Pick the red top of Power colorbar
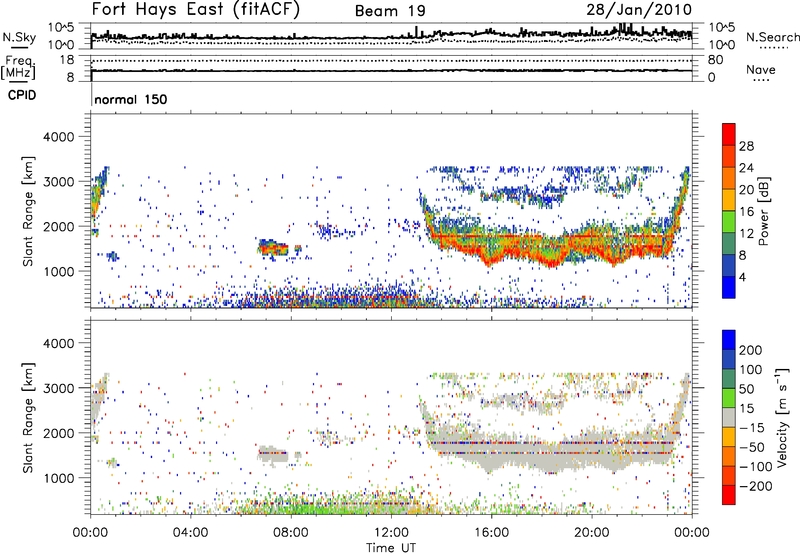Screen dimensions: 800x554 point(729,132)
